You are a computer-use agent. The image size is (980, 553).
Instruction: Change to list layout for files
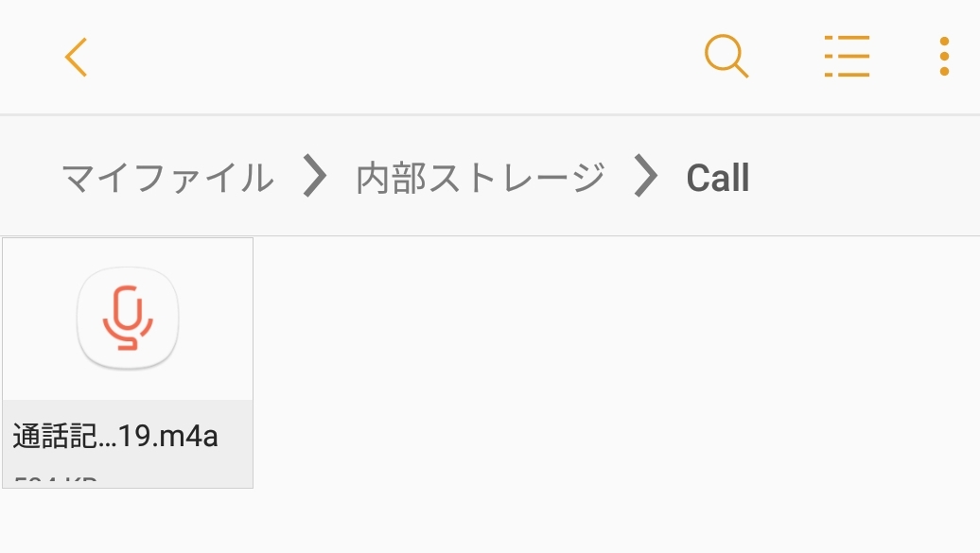point(847,56)
